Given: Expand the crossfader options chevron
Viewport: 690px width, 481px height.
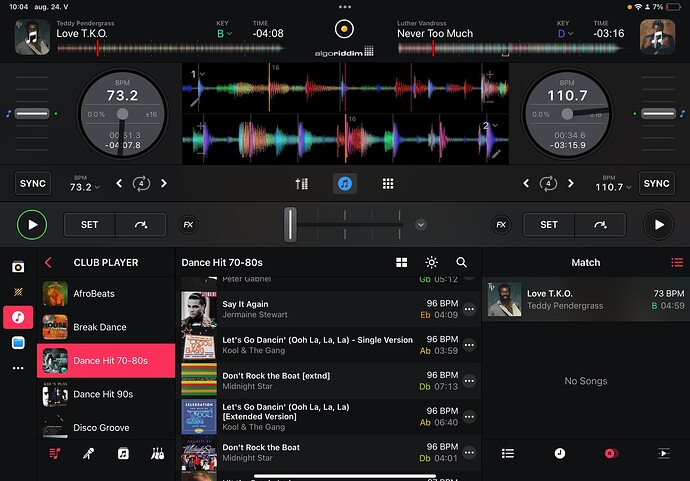Looking at the screenshot, I should (x=421, y=225).
